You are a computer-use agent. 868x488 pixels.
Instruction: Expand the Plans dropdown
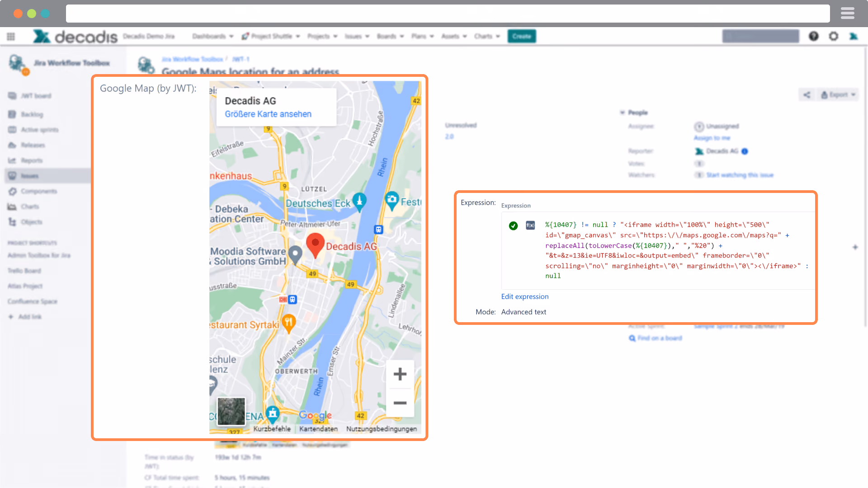(x=423, y=36)
